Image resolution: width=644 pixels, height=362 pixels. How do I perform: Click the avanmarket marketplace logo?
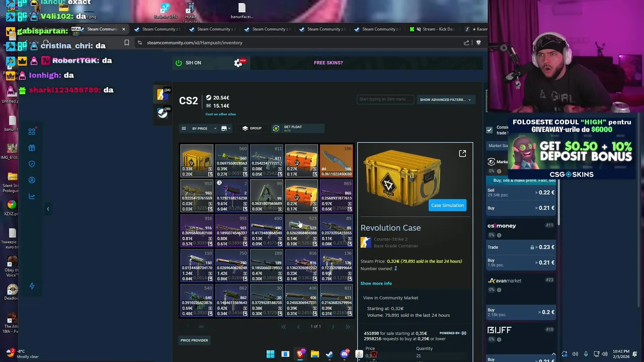coord(505,281)
